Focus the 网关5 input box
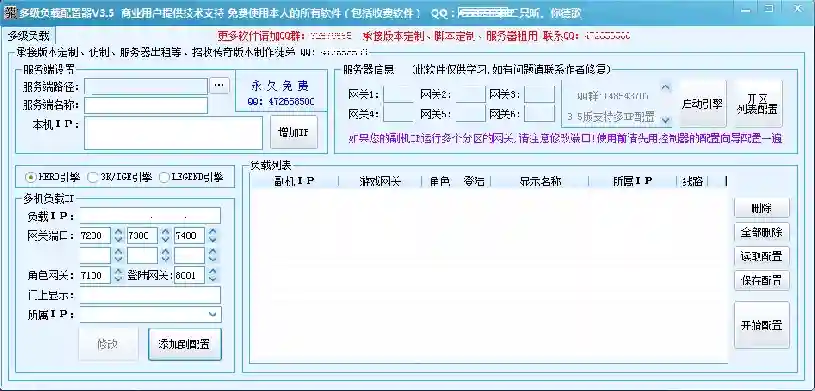Viewport: 815px width, 391px height. (470, 113)
